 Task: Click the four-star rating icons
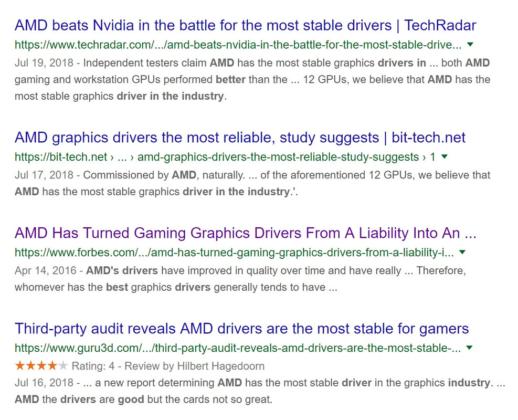click(41, 366)
